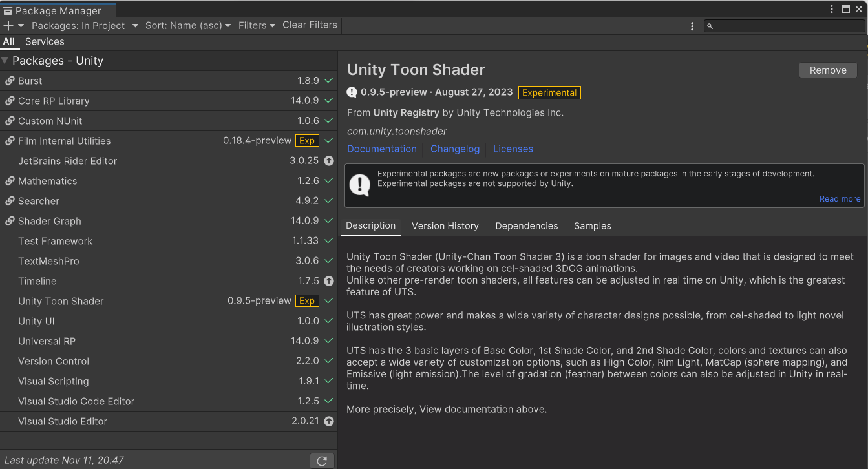The height and width of the screenshot is (469, 868).
Task: Switch to the Version History tab
Action: (445, 226)
